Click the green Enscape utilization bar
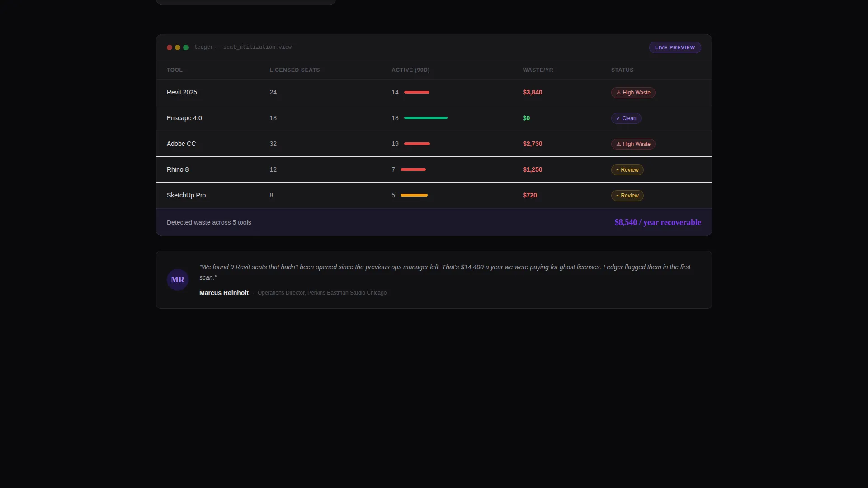This screenshot has height=488, width=868. (426, 118)
